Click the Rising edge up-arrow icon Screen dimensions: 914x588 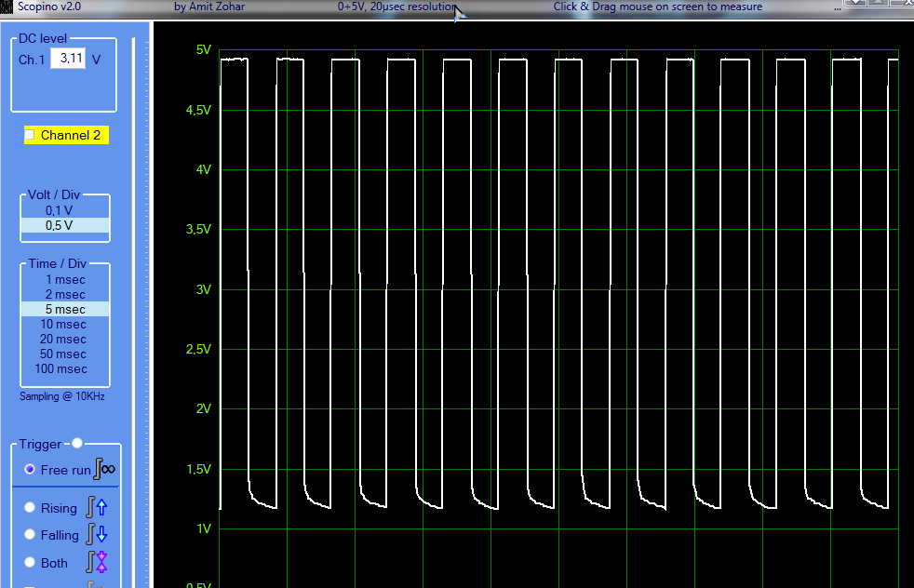(x=97, y=508)
